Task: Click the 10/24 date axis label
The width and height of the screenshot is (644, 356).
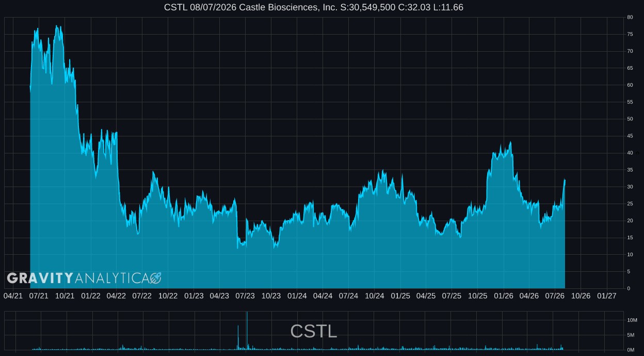Action: pos(374,296)
